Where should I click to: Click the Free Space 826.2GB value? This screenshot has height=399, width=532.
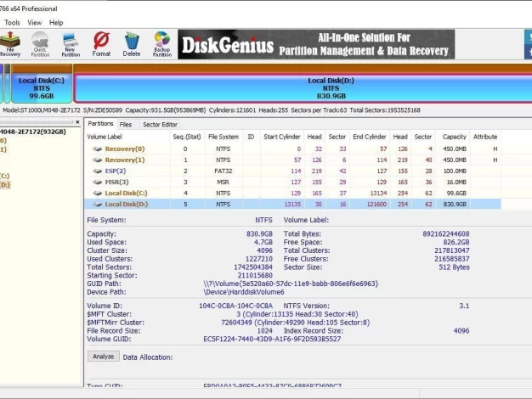pos(456,242)
